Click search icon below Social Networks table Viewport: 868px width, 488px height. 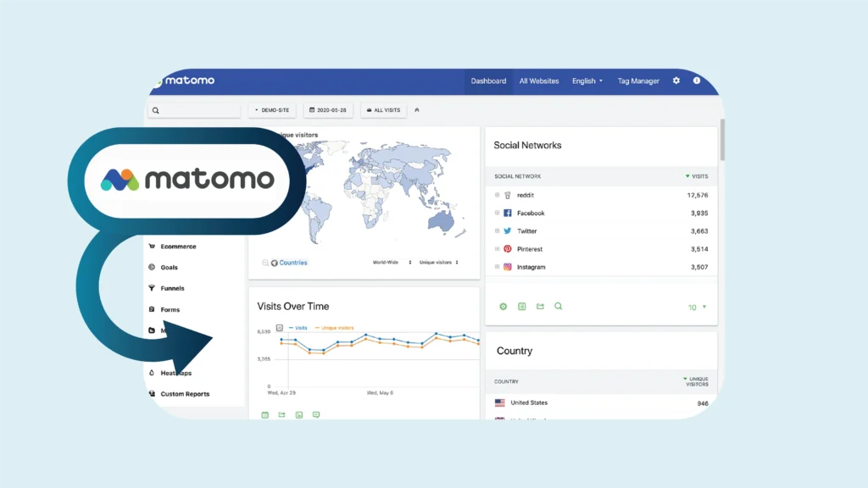point(558,307)
